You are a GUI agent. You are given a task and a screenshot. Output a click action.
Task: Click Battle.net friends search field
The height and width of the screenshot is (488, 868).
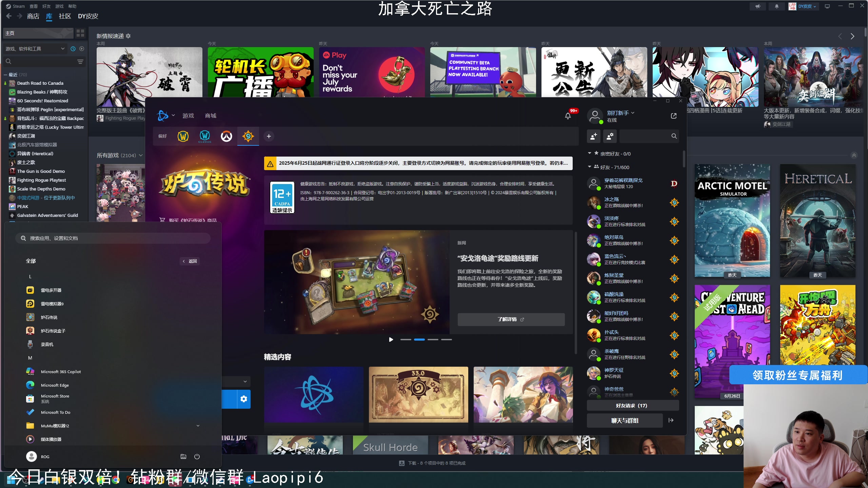[649, 136]
